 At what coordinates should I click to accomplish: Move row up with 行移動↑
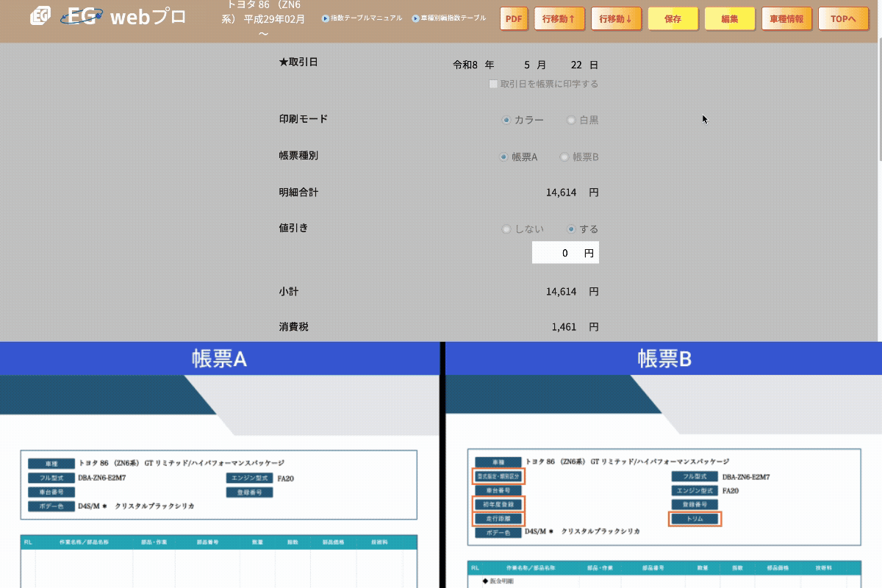[x=559, y=18]
